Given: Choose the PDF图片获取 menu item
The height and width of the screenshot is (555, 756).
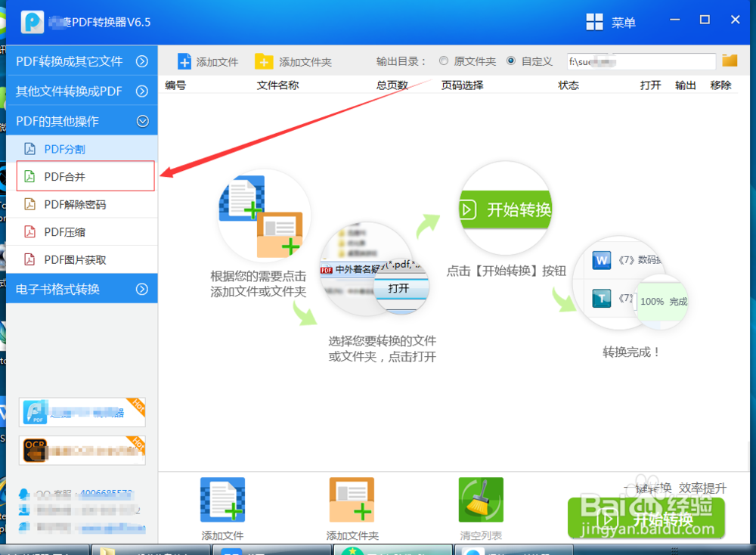Looking at the screenshot, I should point(82,260).
